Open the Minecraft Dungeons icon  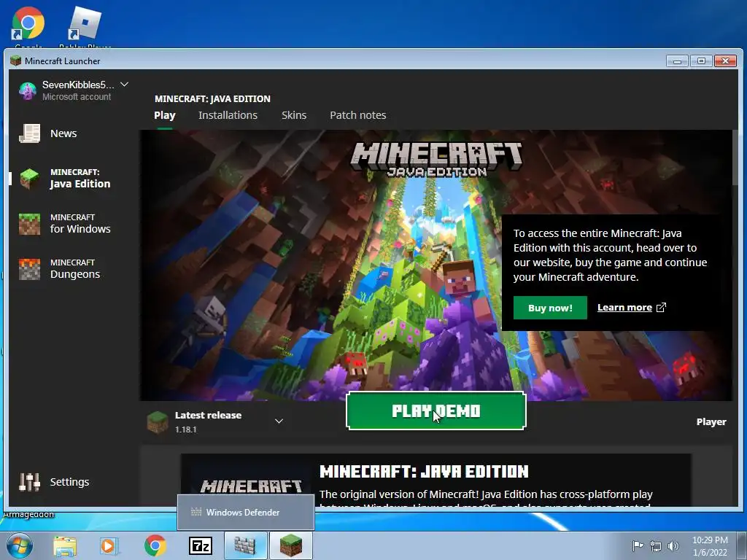(x=29, y=269)
